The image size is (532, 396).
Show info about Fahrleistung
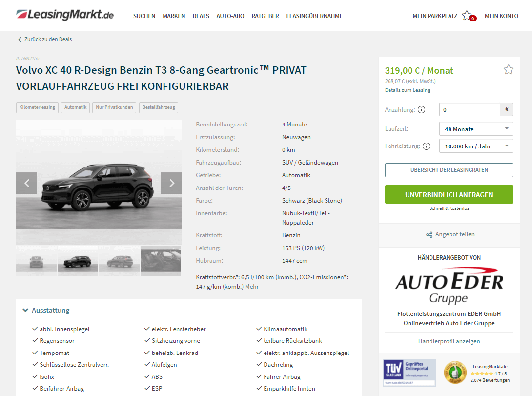point(427,146)
